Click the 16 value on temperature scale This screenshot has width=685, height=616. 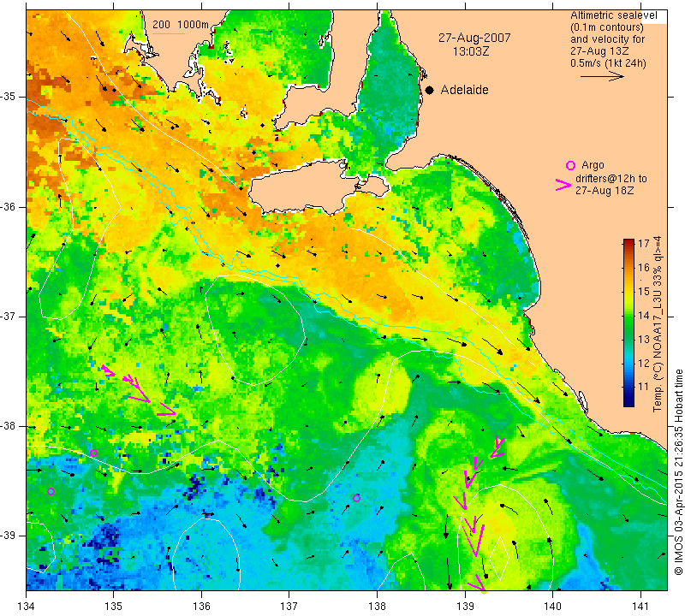[644, 267]
